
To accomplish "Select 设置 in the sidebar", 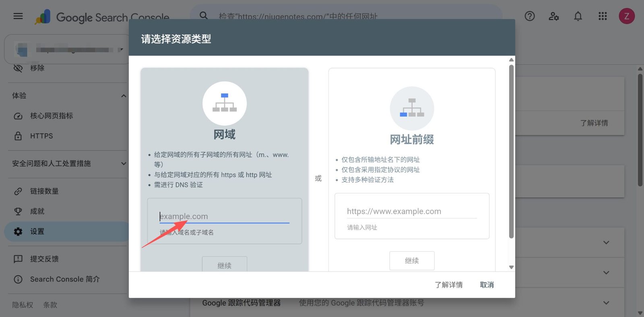I will click(66, 231).
